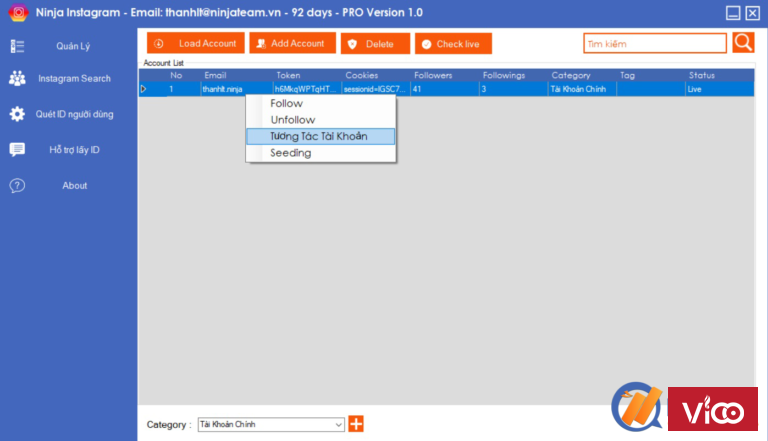This screenshot has width=768, height=441.
Task: Click the Status column header
Action: (x=701, y=75)
